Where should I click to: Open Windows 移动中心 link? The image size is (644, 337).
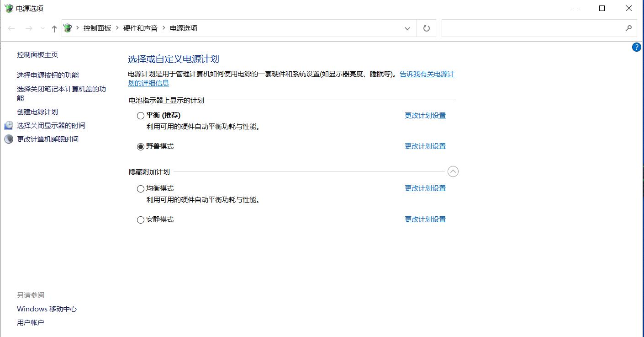point(47,309)
